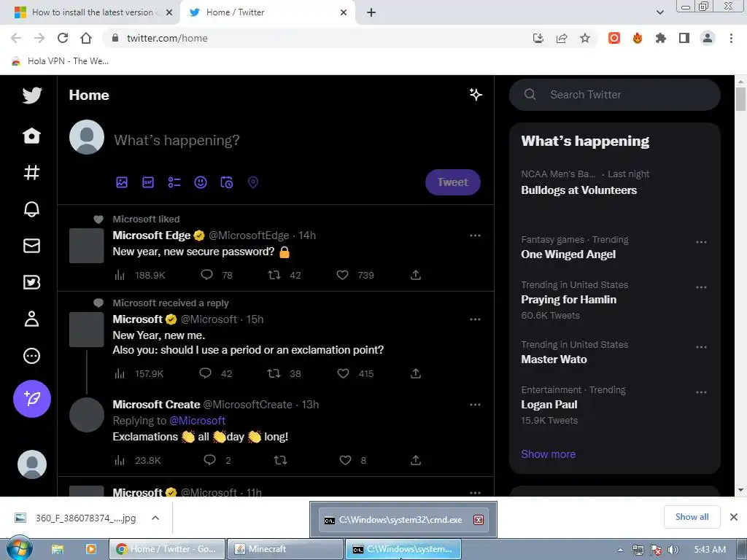Open a new browser tab
747x560 pixels.
(371, 12)
